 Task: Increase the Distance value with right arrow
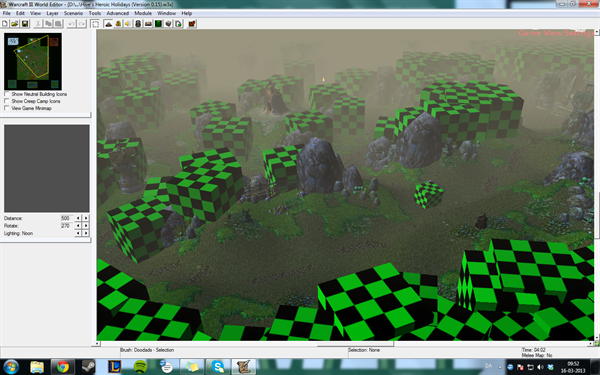point(86,218)
